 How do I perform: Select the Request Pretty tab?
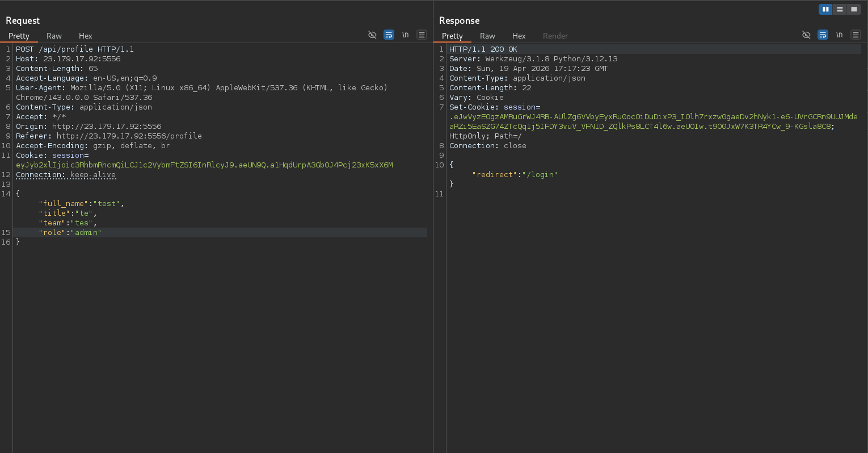tap(19, 36)
